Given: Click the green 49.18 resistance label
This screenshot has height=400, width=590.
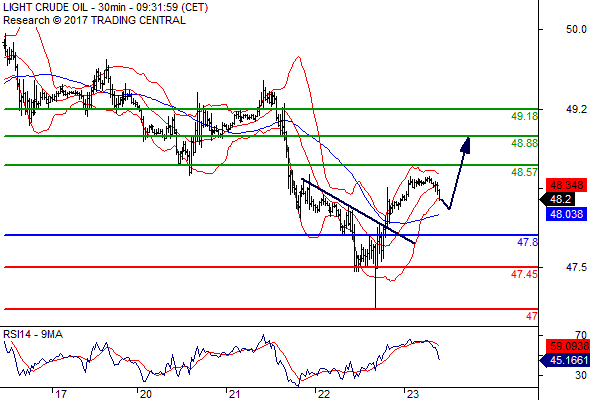Looking at the screenshot, I should [x=525, y=116].
